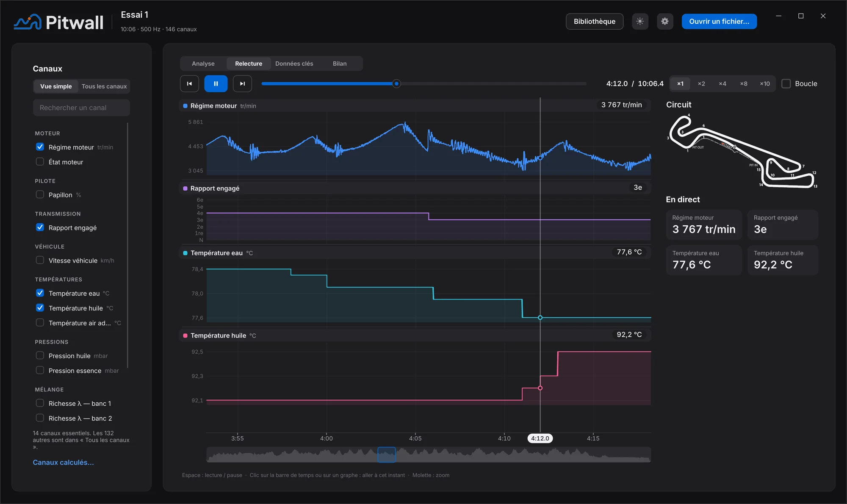847x504 pixels.
Task: Select Vue simple channel view
Action: click(56, 86)
